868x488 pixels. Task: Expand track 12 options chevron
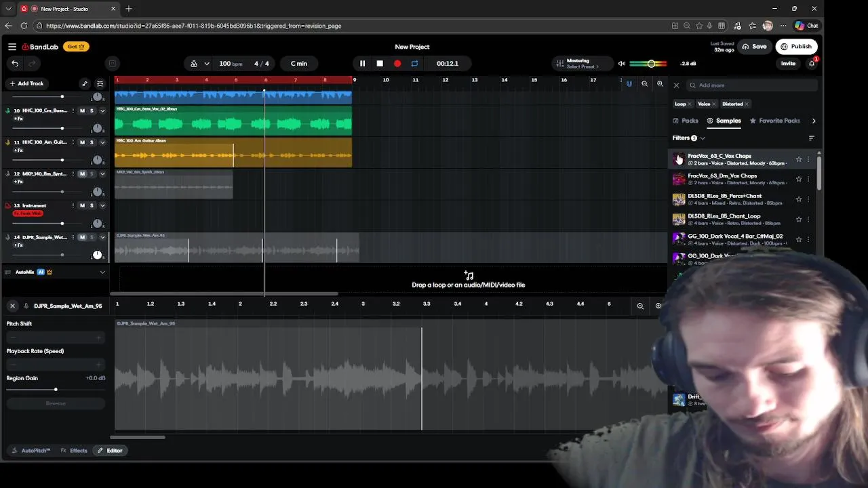pyautogui.click(x=102, y=174)
